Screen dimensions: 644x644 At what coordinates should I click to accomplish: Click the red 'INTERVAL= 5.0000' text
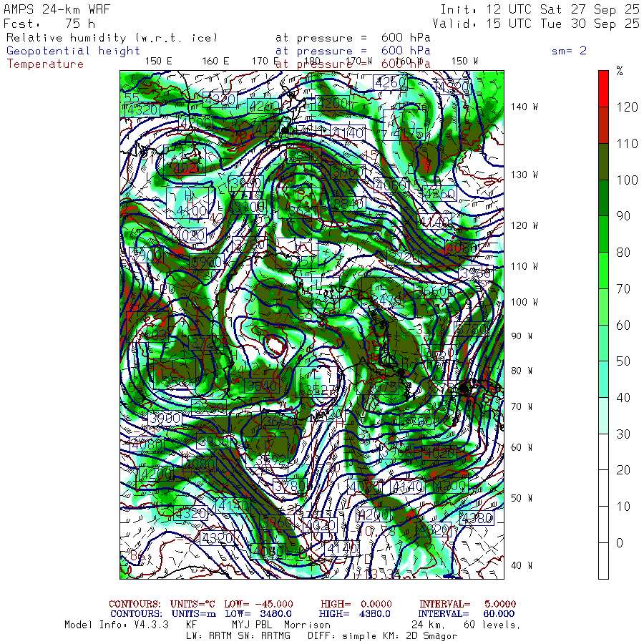click(x=467, y=604)
